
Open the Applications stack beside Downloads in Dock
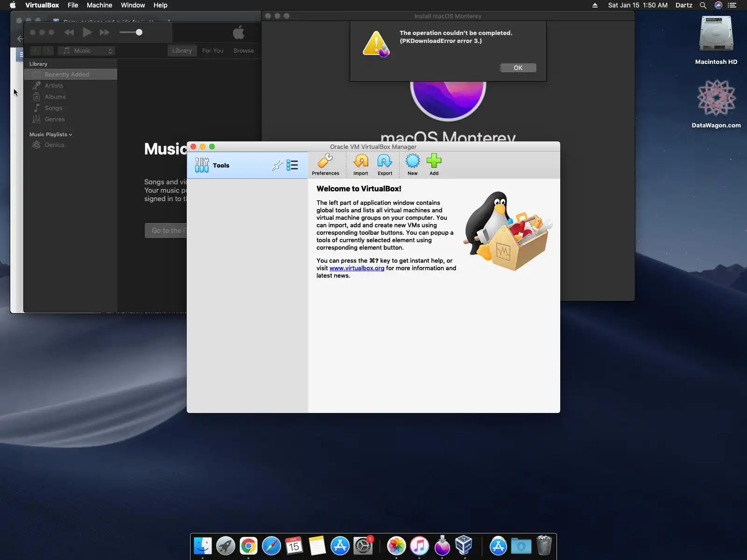498,546
